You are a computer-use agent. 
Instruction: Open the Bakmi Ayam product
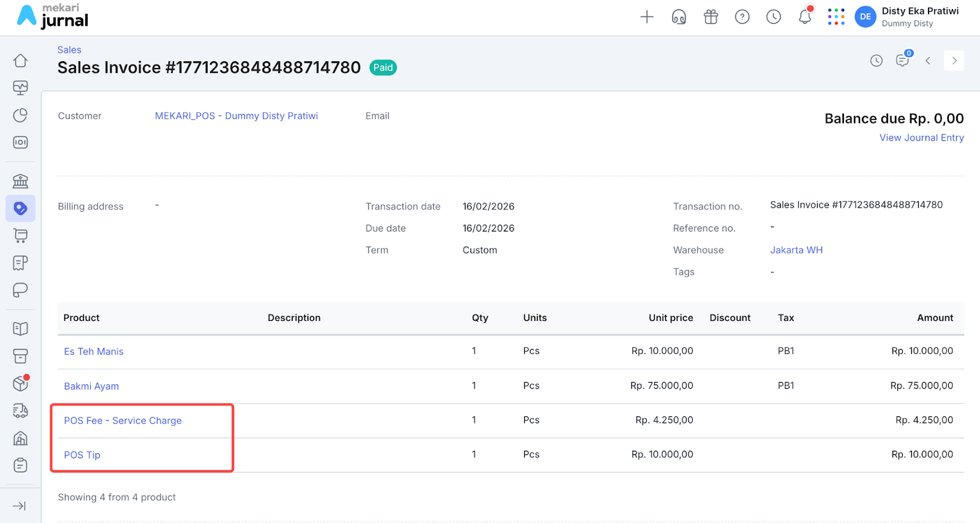click(91, 386)
